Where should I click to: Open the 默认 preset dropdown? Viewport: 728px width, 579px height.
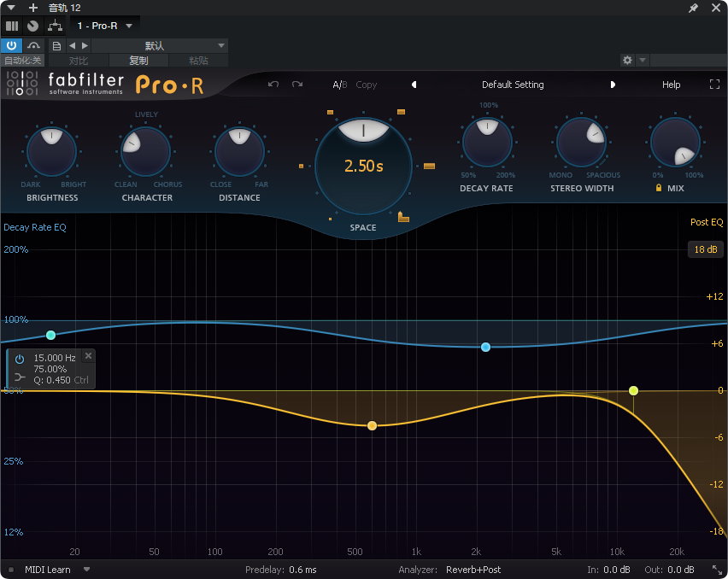tap(159, 45)
